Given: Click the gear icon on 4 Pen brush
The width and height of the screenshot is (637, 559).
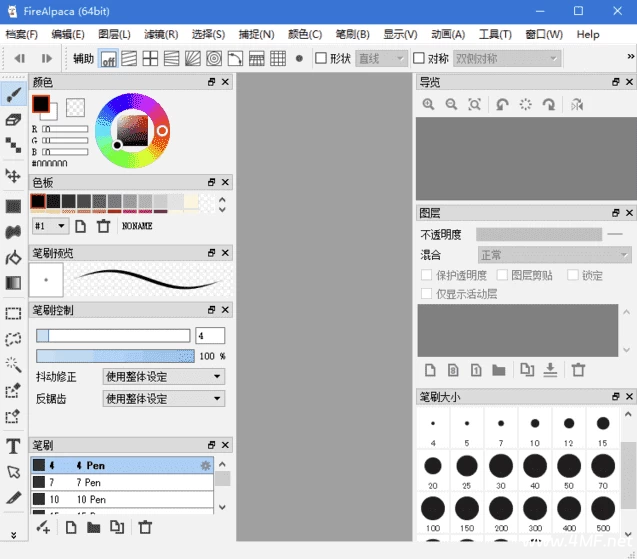Looking at the screenshot, I should pyautogui.click(x=206, y=465).
